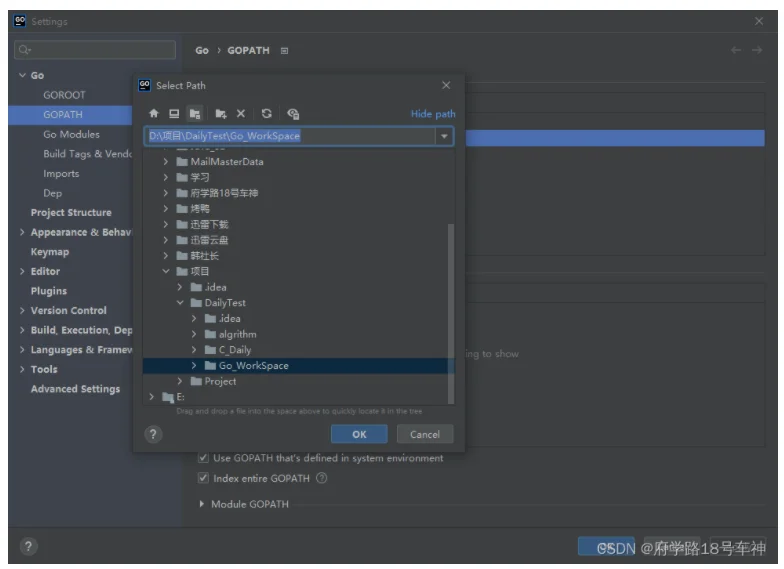
Task: Navigate forward with Settings arrow
Action: 757,50
